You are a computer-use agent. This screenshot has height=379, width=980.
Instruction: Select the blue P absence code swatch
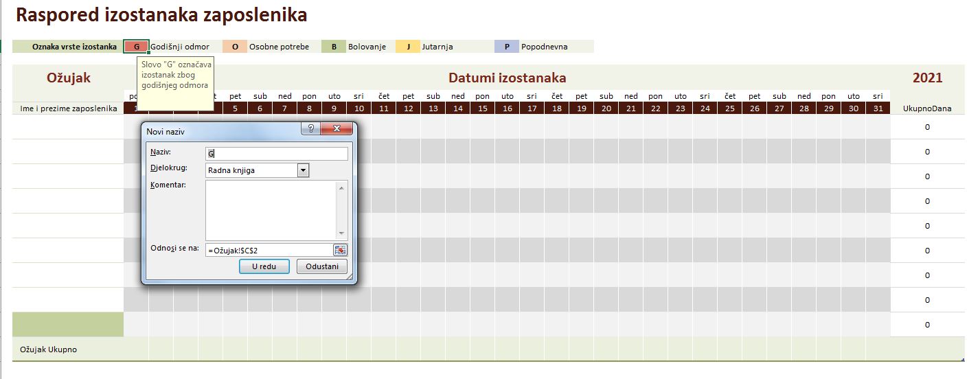tap(507, 47)
